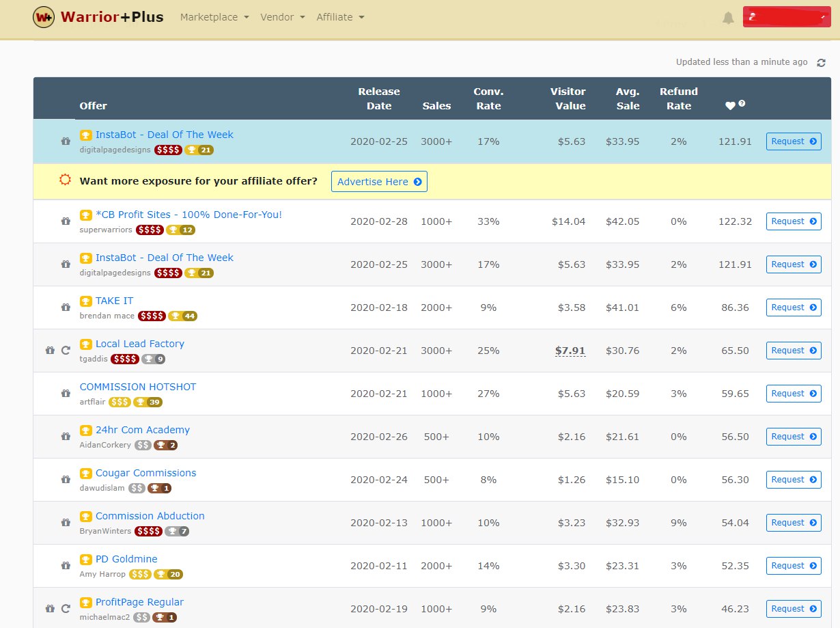Click tgaddis's trophy 9 badge
The image size is (840, 628).
154,359
